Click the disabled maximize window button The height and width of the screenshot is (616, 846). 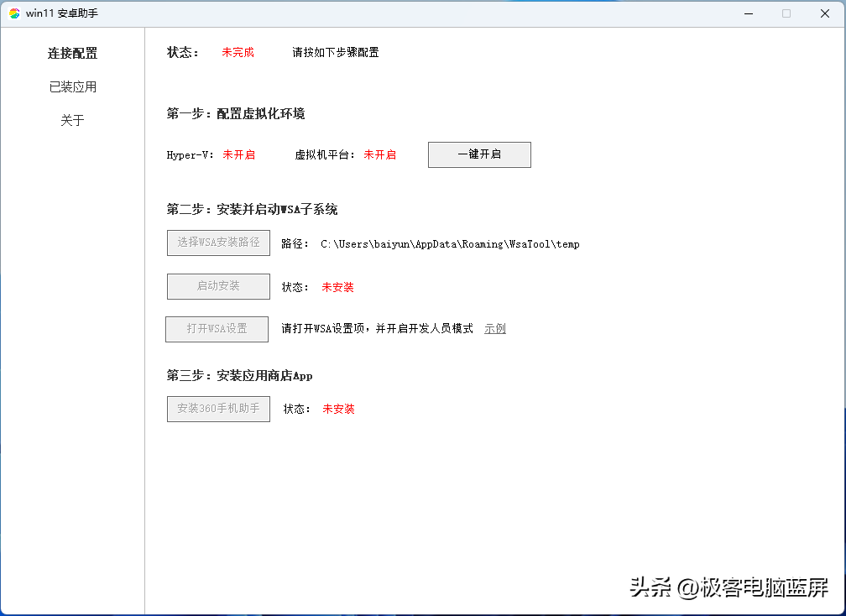[x=786, y=13]
